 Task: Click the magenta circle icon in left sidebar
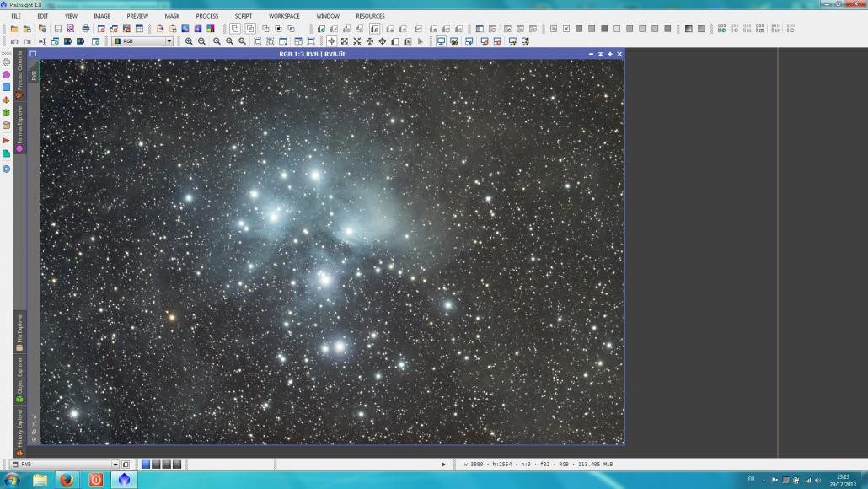click(x=6, y=75)
